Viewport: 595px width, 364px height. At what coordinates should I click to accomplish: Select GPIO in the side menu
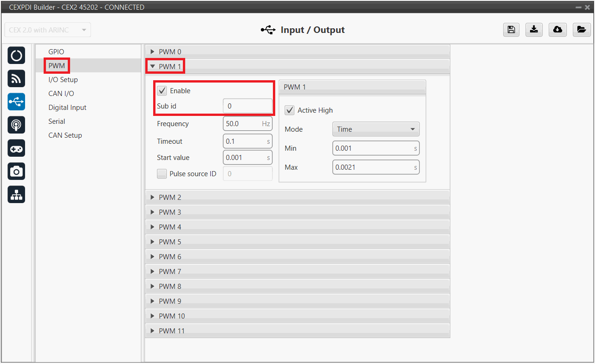(x=56, y=52)
